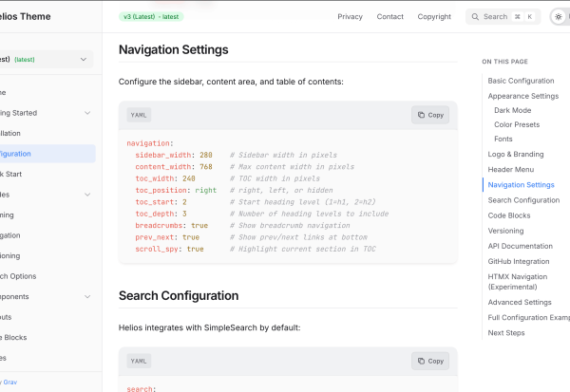This screenshot has width=570, height=392.
Task: Click the Search Configuration heading
Action: (x=179, y=296)
